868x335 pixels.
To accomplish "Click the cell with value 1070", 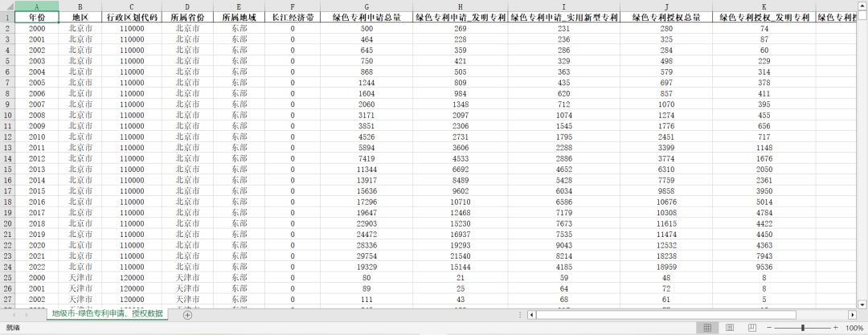I will (666, 104).
